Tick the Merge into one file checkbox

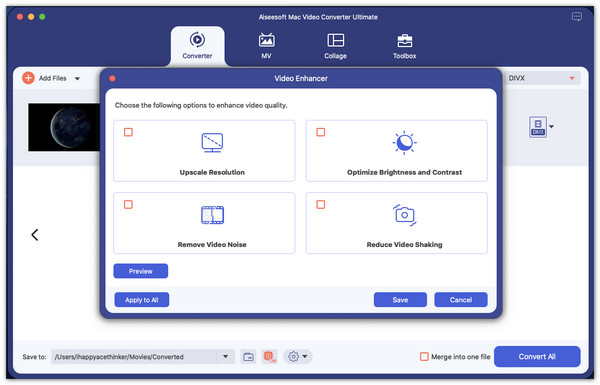[x=424, y=357]
